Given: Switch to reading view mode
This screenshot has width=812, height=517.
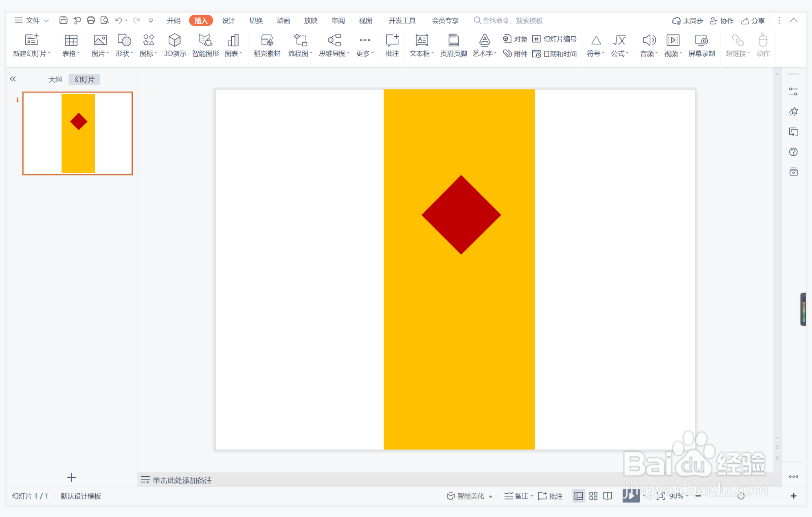Looking at the screenshot, I should [x=608, y=496].
